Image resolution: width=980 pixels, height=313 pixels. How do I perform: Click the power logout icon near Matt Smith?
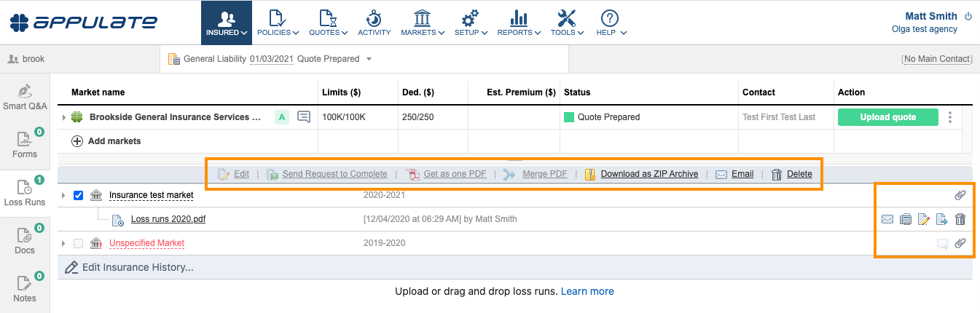tap(968, 16)
